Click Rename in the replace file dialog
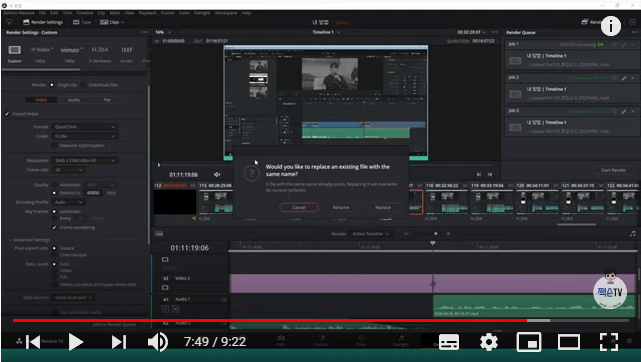 pyautogui.click(x=341, y=208)
